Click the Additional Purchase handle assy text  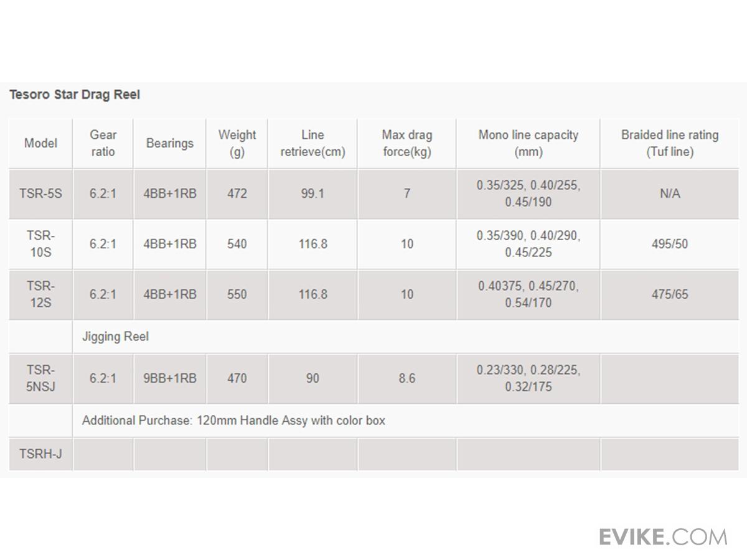tap(233, 421)
